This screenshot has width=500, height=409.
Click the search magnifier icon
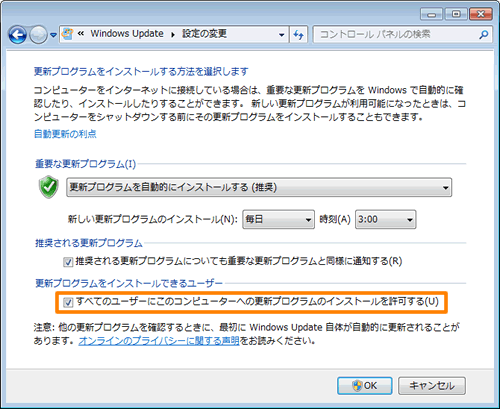pyautogui.click(x=483, y=34)
